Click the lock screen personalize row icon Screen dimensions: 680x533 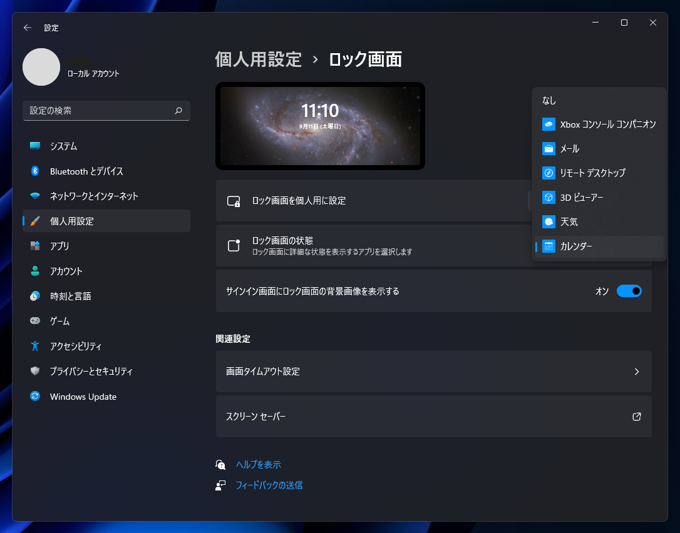(233, 201)
